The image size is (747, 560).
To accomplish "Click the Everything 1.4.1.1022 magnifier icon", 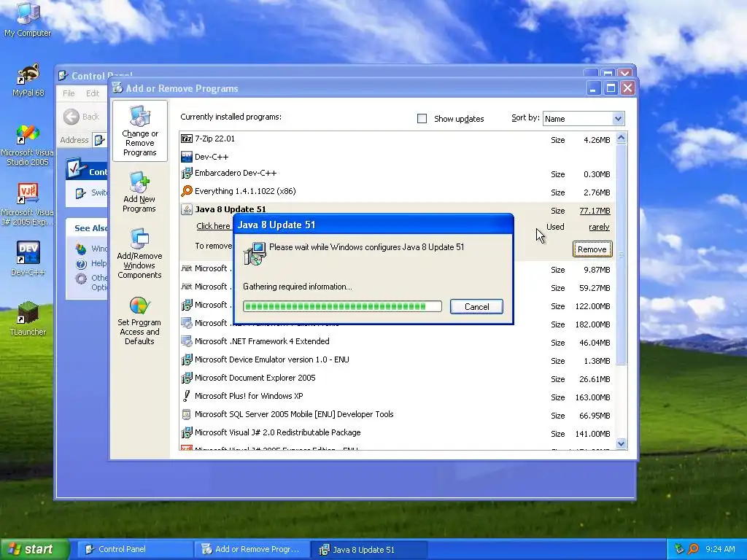I will [187, 192].
